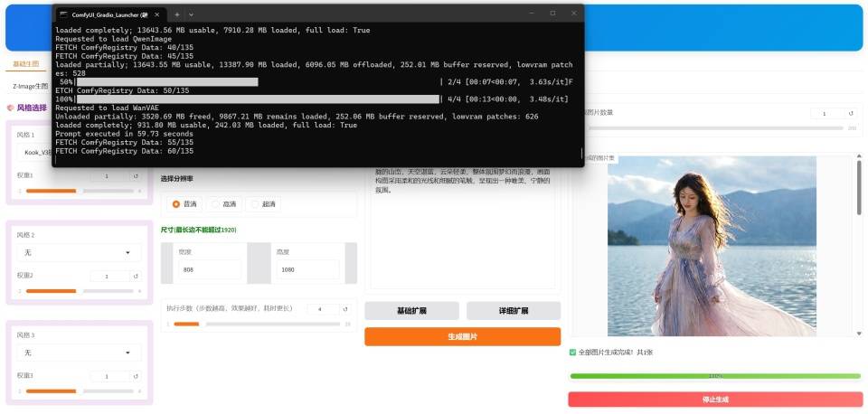Click the orange 生成图片 button

click(x=463, y=336)
